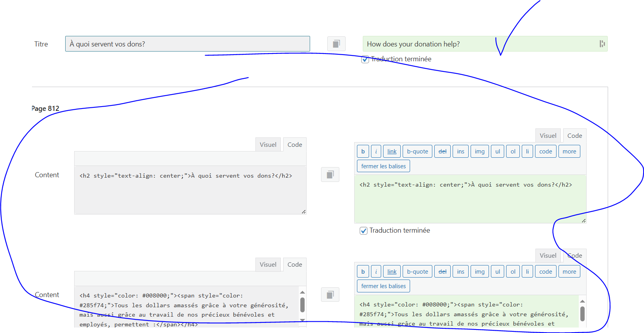The image size is (644, 333).
Task: Copy the Titre original into the translation
Action: (x=336, y=44)
